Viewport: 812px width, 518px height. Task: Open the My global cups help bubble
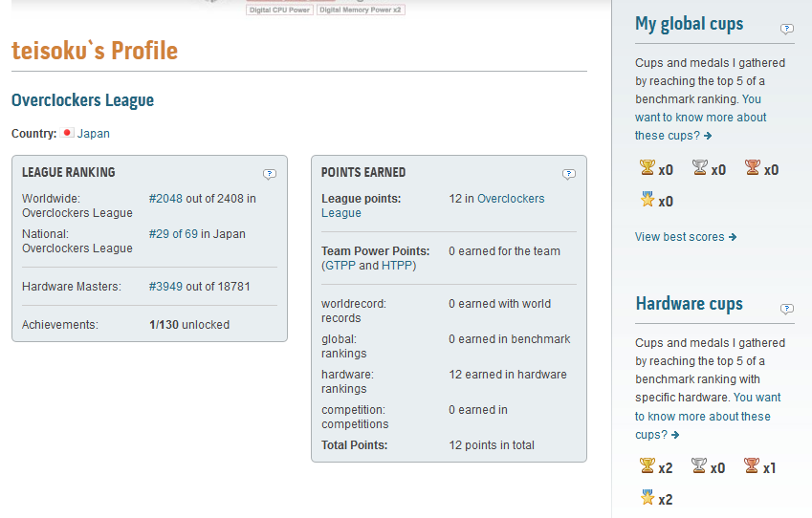pos(787,29)
